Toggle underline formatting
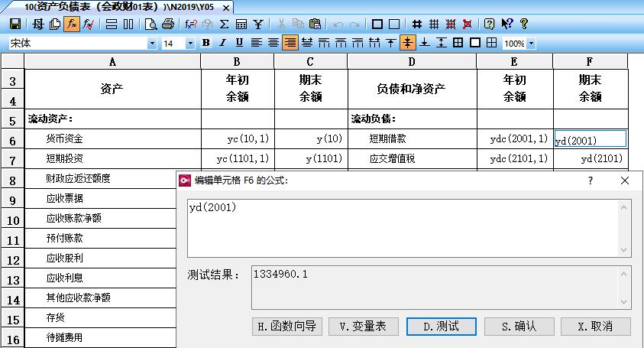This screenshot has width=644, height=348. coord(239,43)
